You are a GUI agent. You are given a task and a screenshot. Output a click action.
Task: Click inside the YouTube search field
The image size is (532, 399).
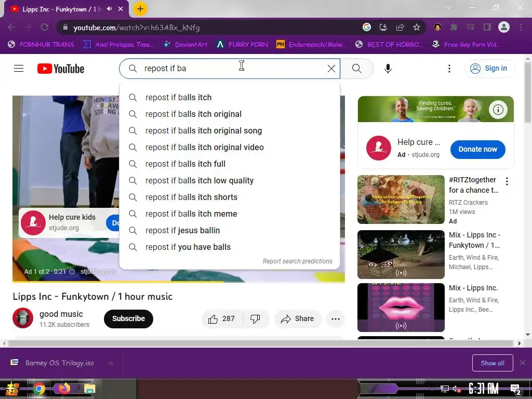point(231,69)
